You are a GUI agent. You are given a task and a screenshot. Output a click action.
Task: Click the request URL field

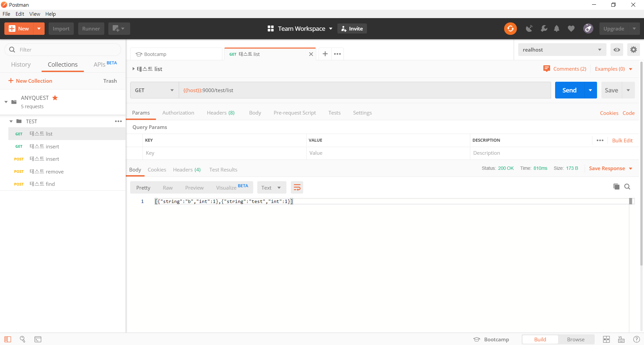pos(365,90)
